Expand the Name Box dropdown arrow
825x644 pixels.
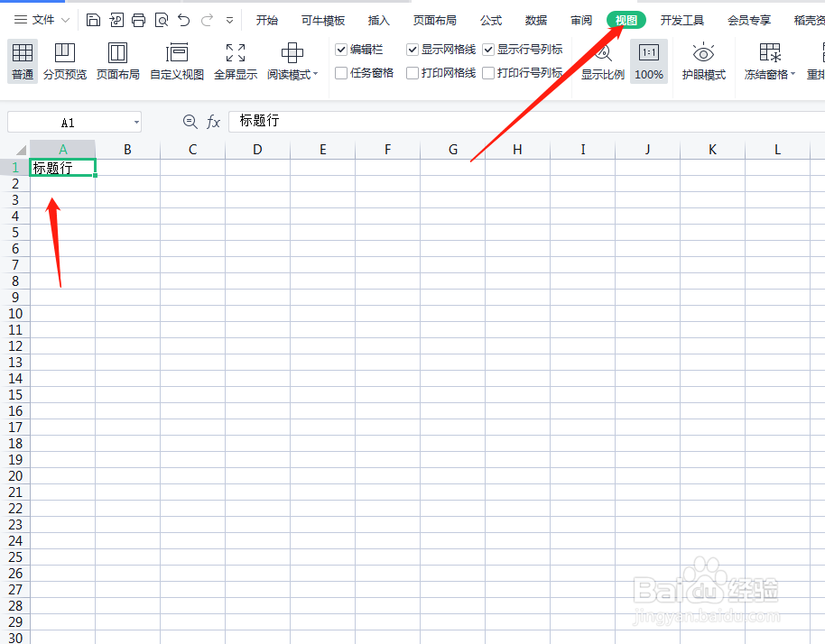(136, 123)
